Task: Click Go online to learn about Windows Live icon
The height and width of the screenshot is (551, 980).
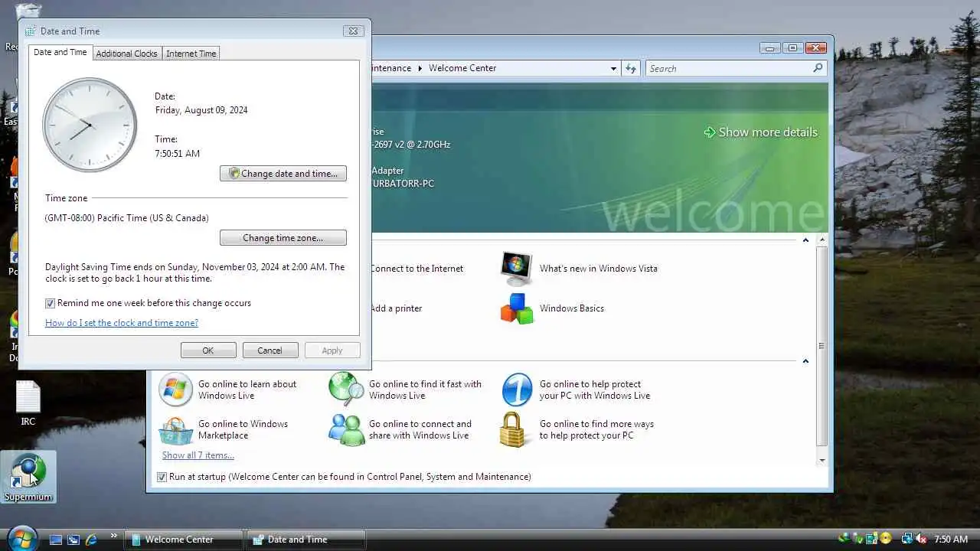Action: [x=175, y=390]
